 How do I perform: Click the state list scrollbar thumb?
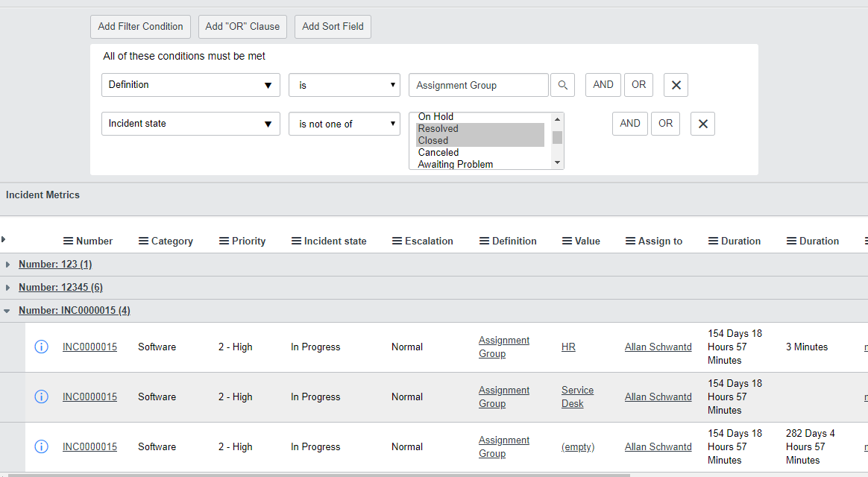click(x=558, y=137)
